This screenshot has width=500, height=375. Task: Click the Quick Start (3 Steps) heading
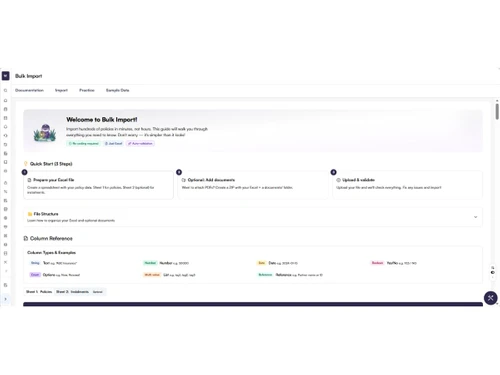coord(51,164)
